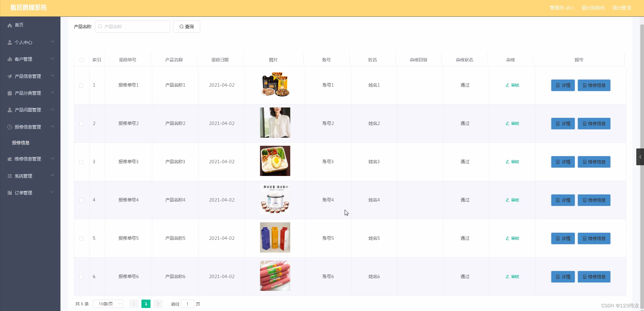This screenshot has height=311, width=644.
Task: Click the 审核 link on row 3
Action: click(x=512, y=162)
